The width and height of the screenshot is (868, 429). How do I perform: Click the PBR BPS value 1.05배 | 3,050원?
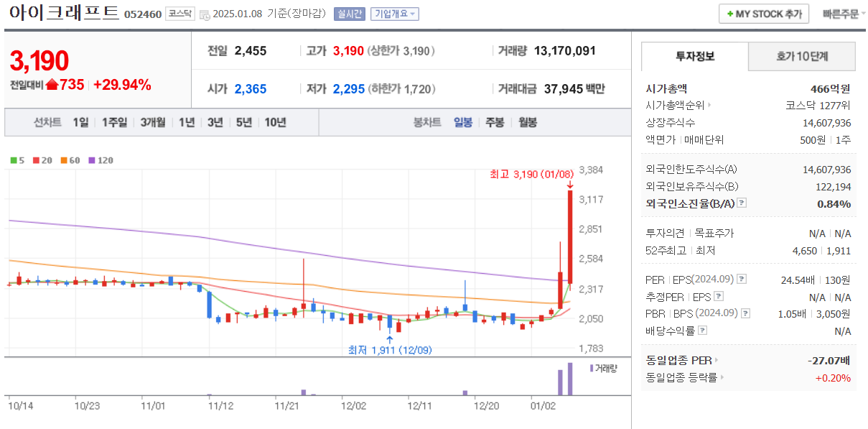point(814,314)
